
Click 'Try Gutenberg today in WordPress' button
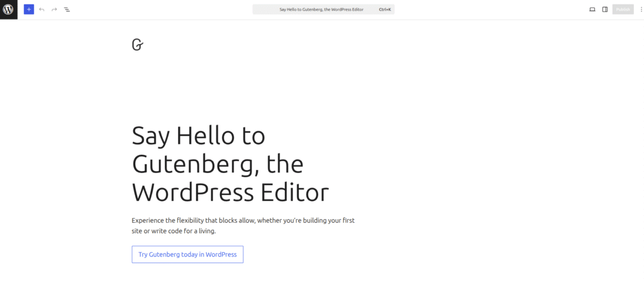(x=187, y=254)
